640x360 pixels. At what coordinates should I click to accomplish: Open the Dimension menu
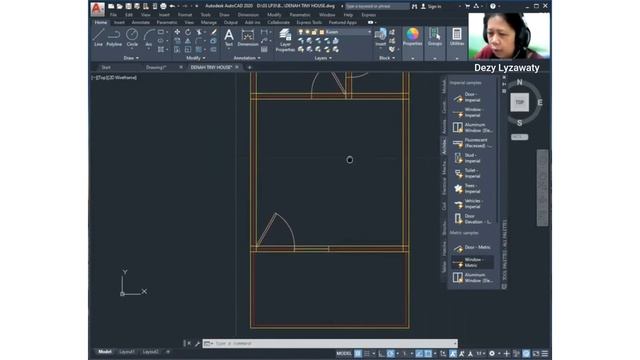click(x=248, y=15)
